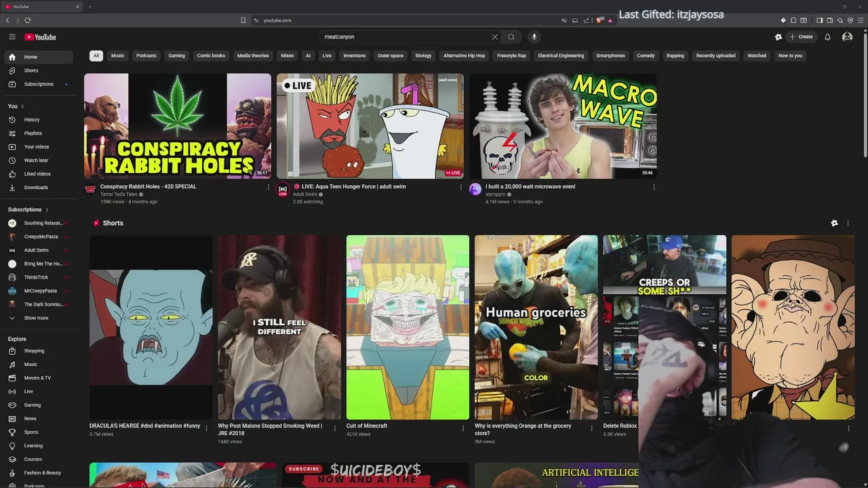The width and height of the screenshot is (868, 488).
Task: Open the account avatar menu
Action: coord(847,37)
